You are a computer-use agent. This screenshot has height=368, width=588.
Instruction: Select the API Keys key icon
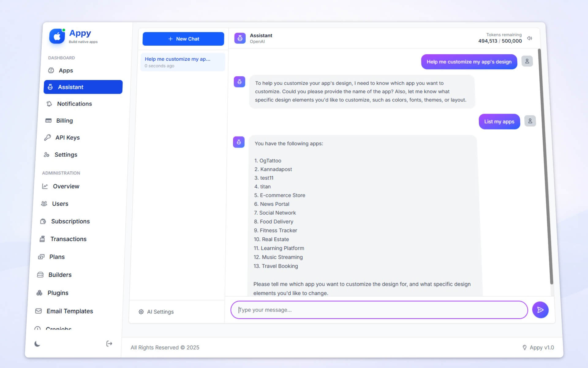[48, 137]
